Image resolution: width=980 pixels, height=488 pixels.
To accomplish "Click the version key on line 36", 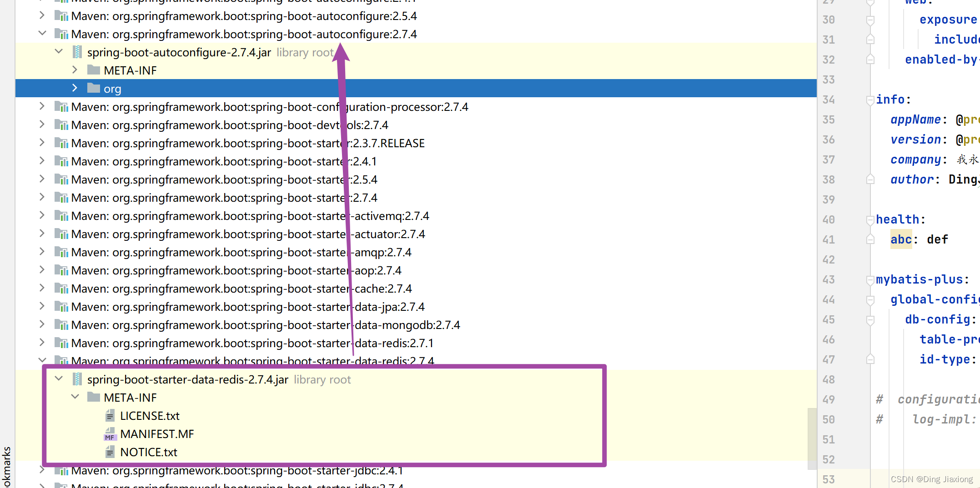I will point(915,139).
